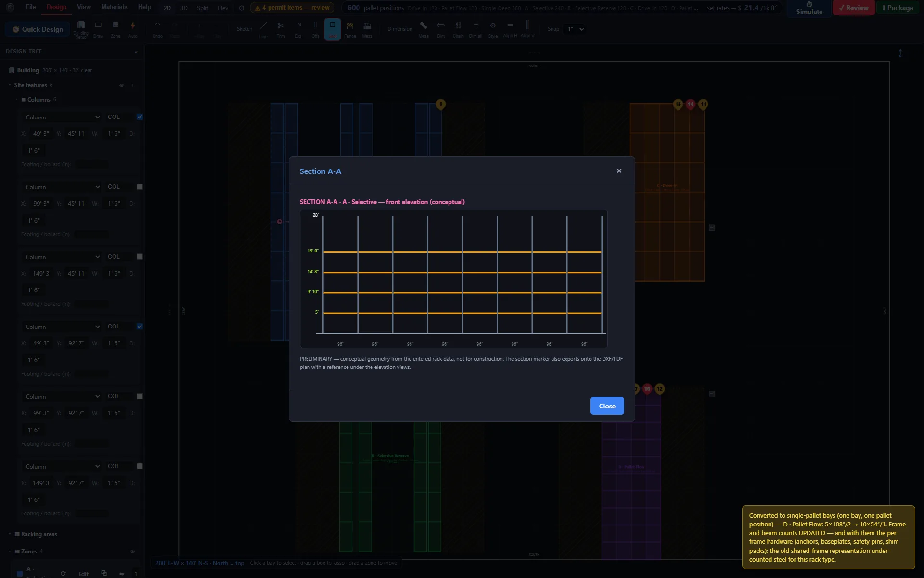Open the type dropdown of the column at 99' 3", 45' 11'
This screenshot has height=578, width=924.
(63, 187)
